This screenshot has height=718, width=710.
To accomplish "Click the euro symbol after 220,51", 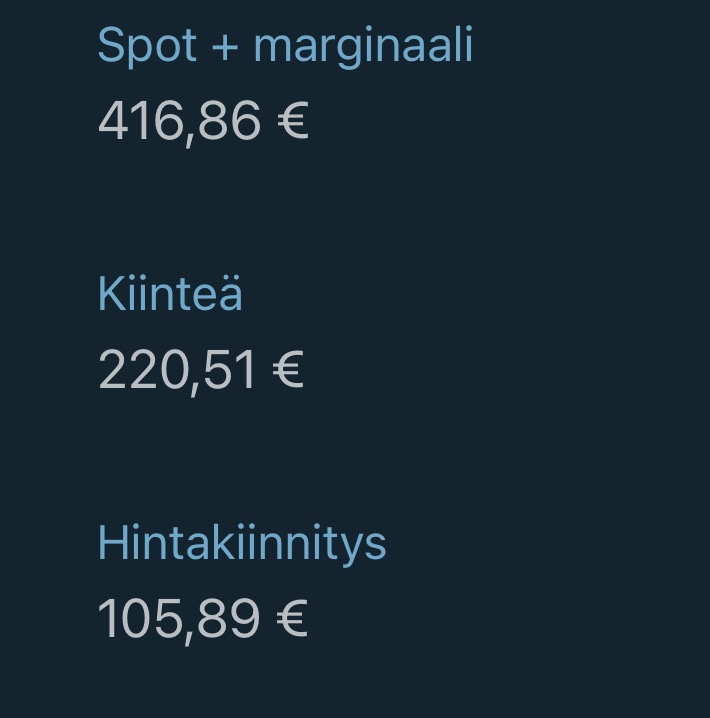I will (x=287, y=370).
